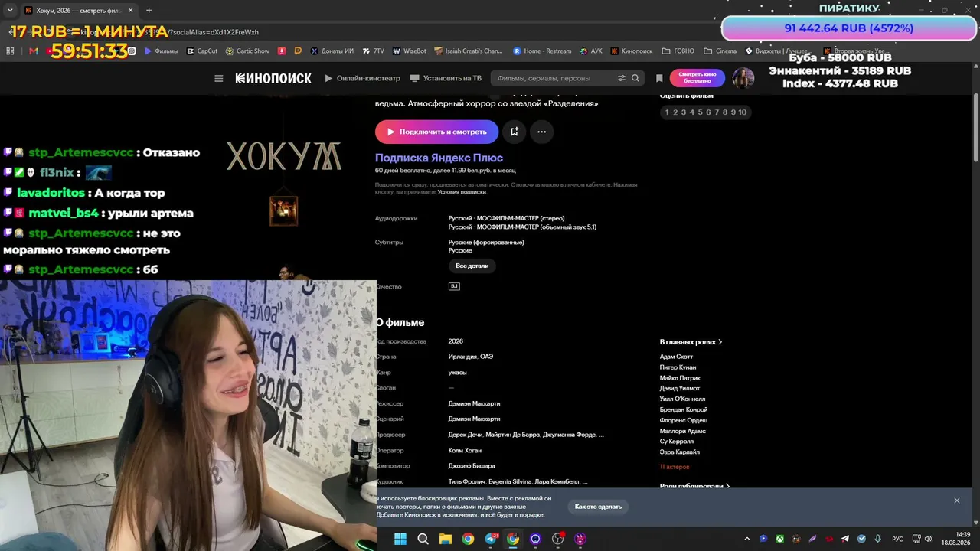Expand the browser tab search dropdown
The height and width of the screenshot is (551, 980).
10,10
